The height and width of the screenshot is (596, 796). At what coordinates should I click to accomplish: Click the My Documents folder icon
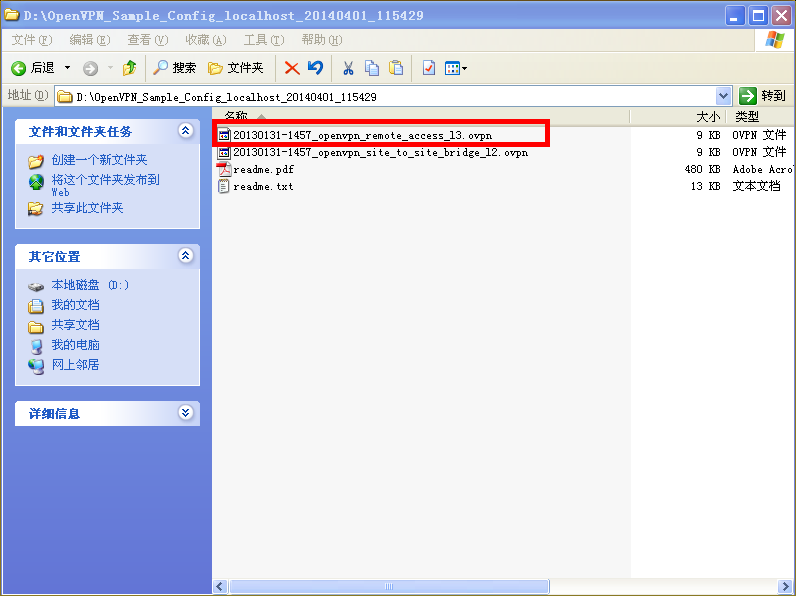[x=36, y=306]
